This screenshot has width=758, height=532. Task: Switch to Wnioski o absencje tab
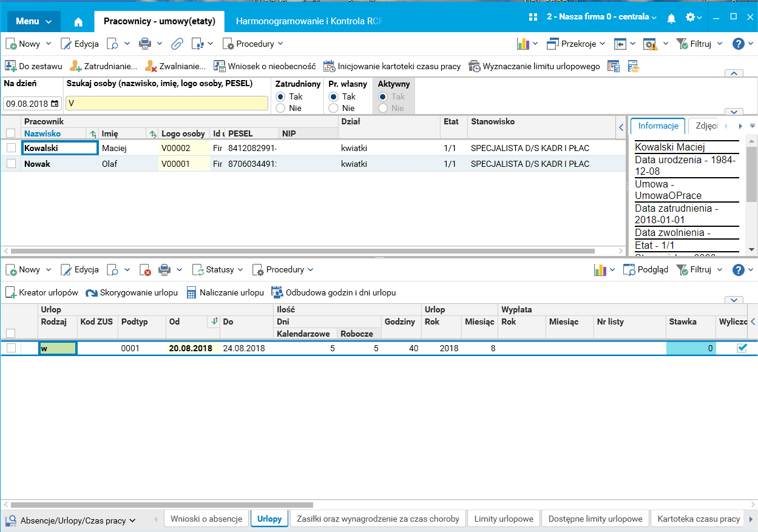[x=206, y=519]
